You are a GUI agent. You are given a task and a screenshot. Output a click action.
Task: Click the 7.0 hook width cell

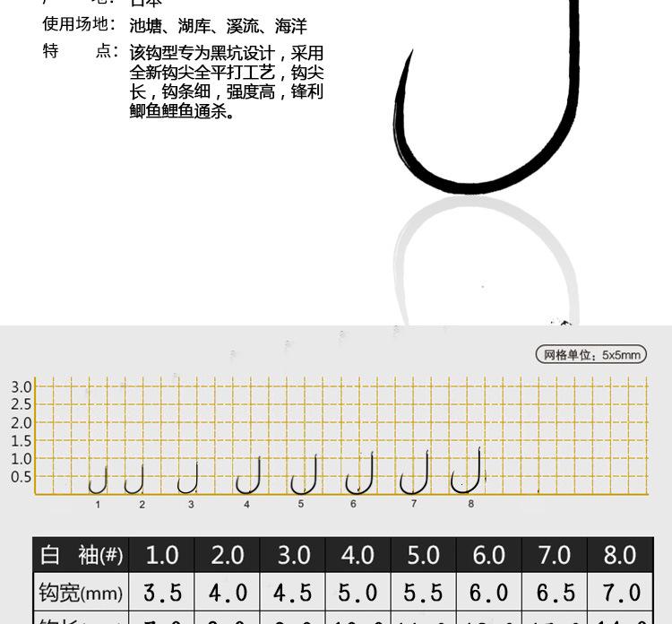[x=621, y=593]
